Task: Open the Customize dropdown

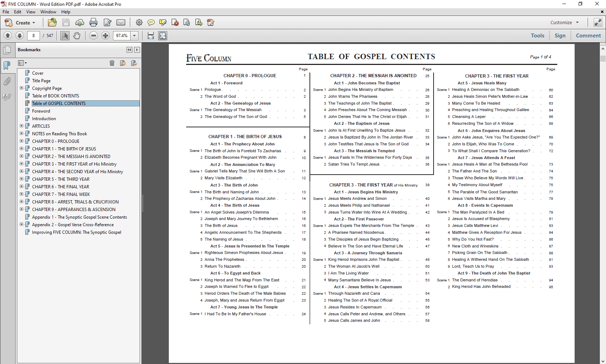Action: 565,22
